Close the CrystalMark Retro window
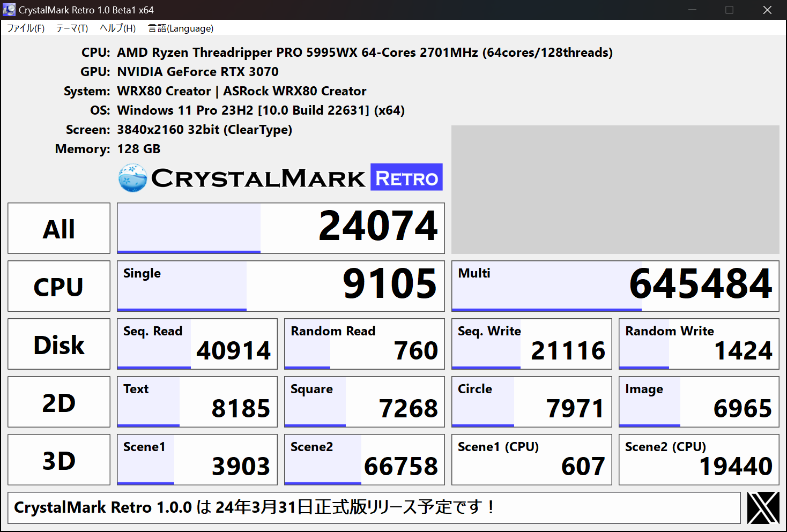Viewport: 787px width, 532px height. pos(767,10)
